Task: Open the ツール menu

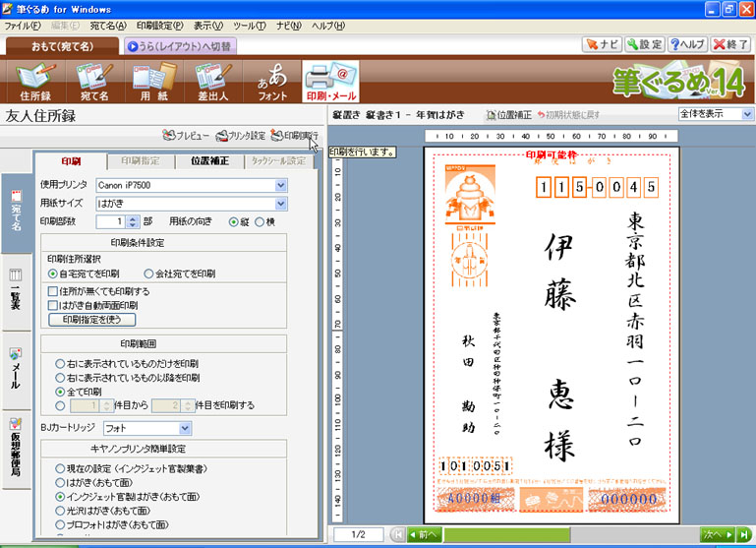Action: click(x=244, y=25)
